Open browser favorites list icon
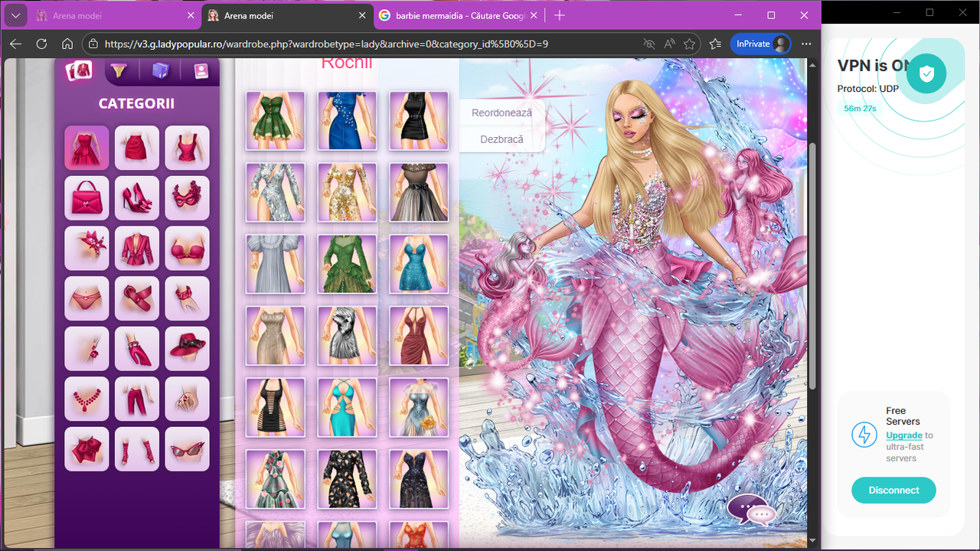This screenshot has width=980, height=551. [x=715, y=44]
